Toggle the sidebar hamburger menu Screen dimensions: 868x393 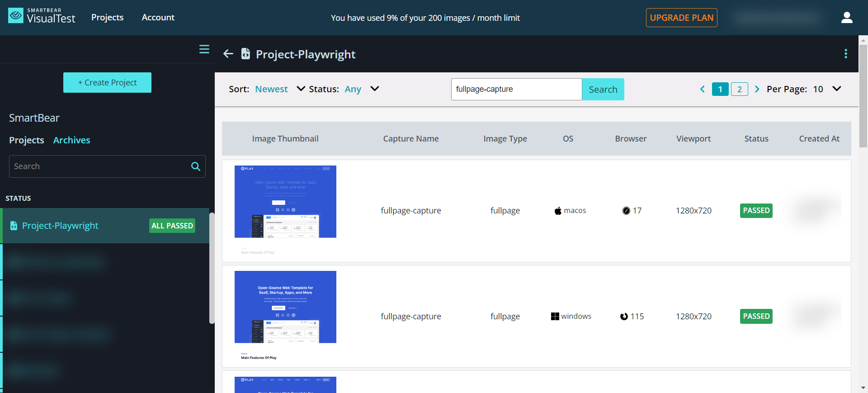coord(204,49)
